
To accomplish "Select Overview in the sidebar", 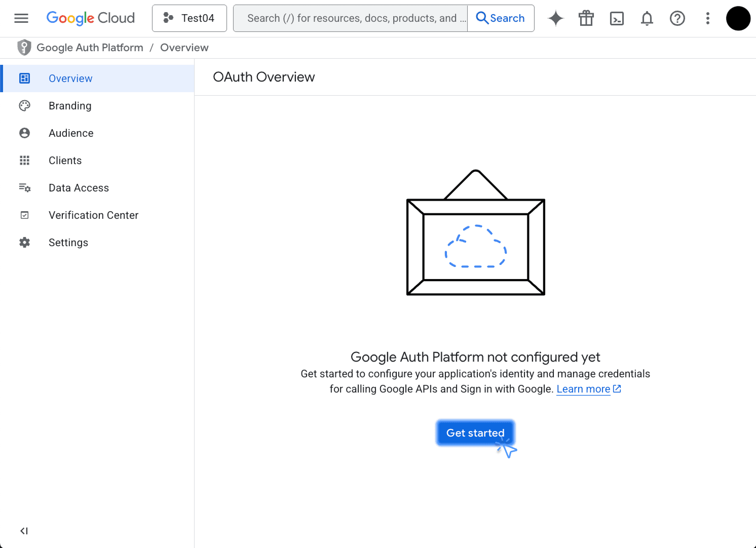I will tap(98, 79).
